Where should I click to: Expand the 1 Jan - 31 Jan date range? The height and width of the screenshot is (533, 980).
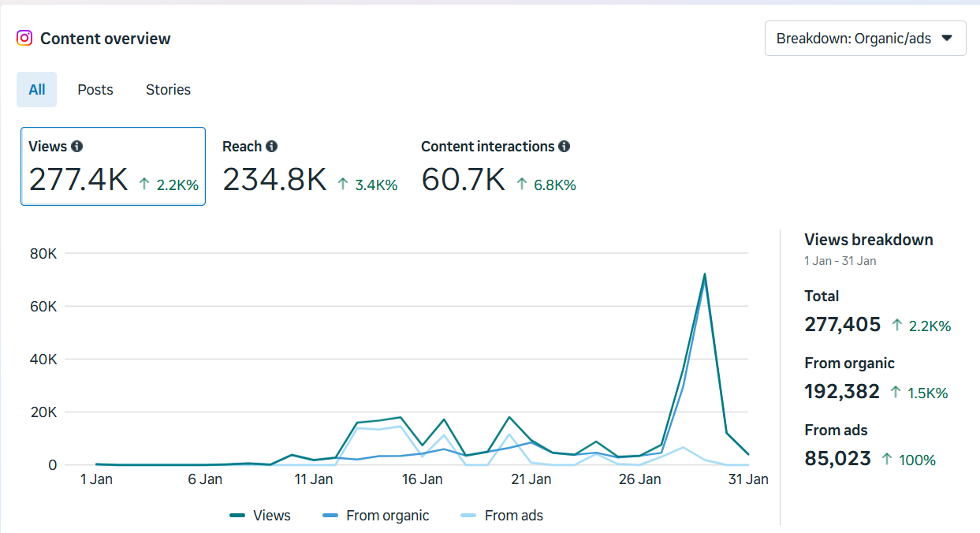(x=840, y=260)
